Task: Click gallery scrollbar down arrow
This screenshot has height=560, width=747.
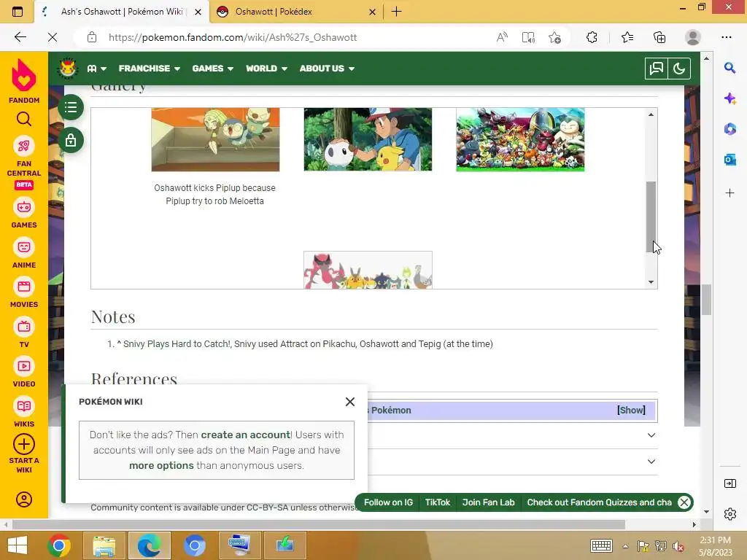Action: coord(651,282)
